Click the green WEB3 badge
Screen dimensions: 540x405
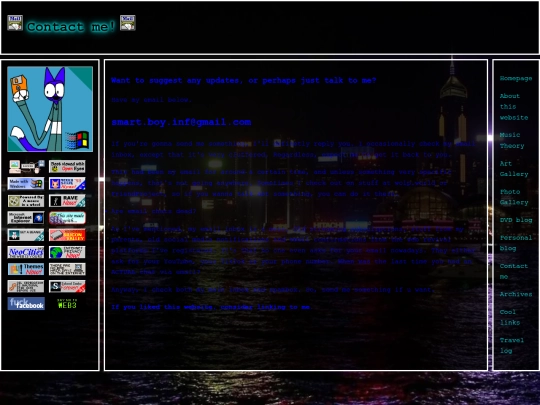coord(67,304)
